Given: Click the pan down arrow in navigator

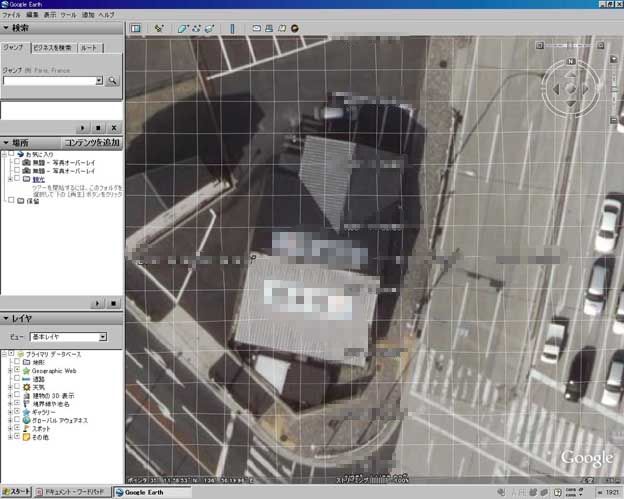Looking at the screenshot, I should click(x=571, y=104).
